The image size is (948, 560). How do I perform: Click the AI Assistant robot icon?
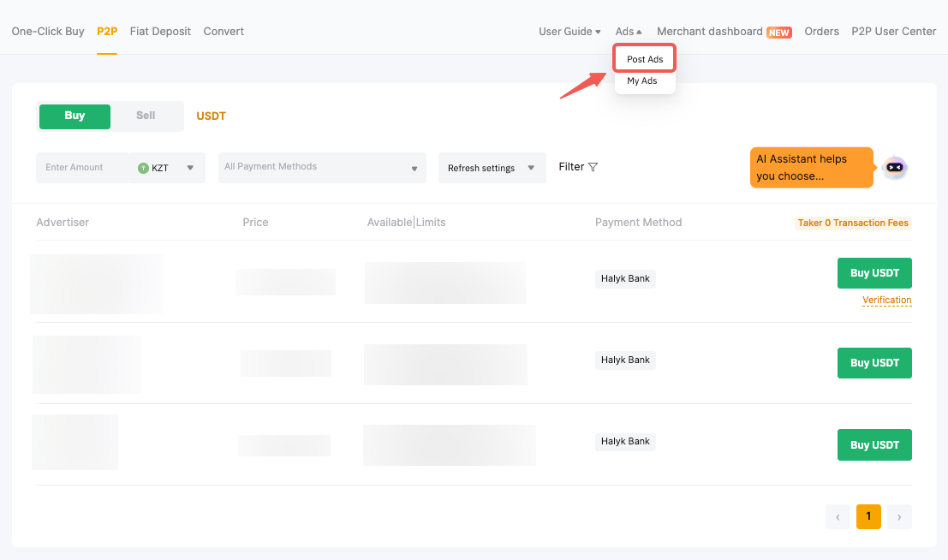pos(894,168)
